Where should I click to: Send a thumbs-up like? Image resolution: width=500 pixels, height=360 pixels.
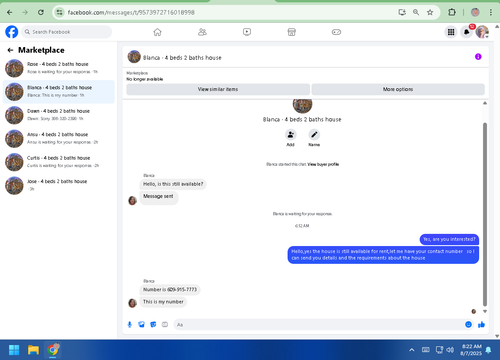tap(481, 324)
